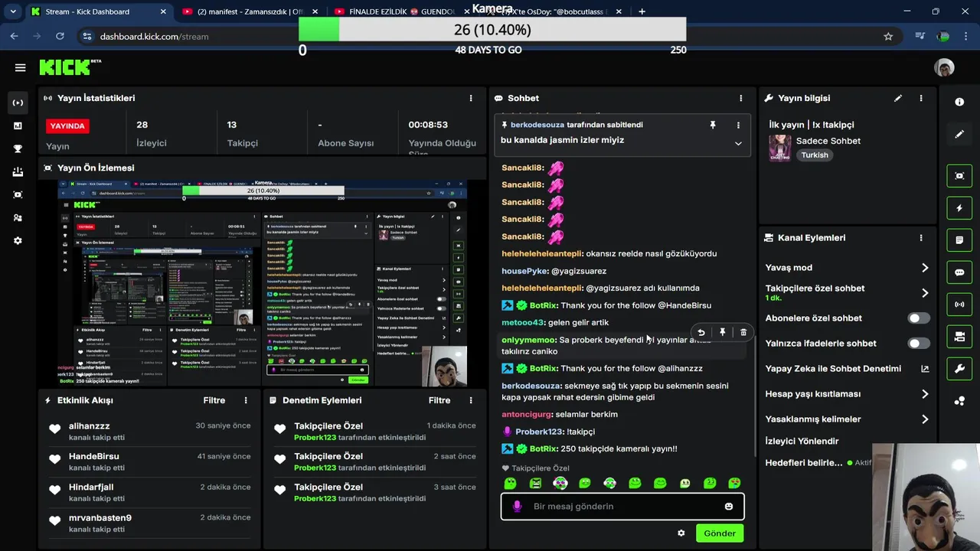The image size is (980, 551).
Task: Switch to Stream - Kick Dashboard tab
Action: pyautogui.click(x=99, y=11)
